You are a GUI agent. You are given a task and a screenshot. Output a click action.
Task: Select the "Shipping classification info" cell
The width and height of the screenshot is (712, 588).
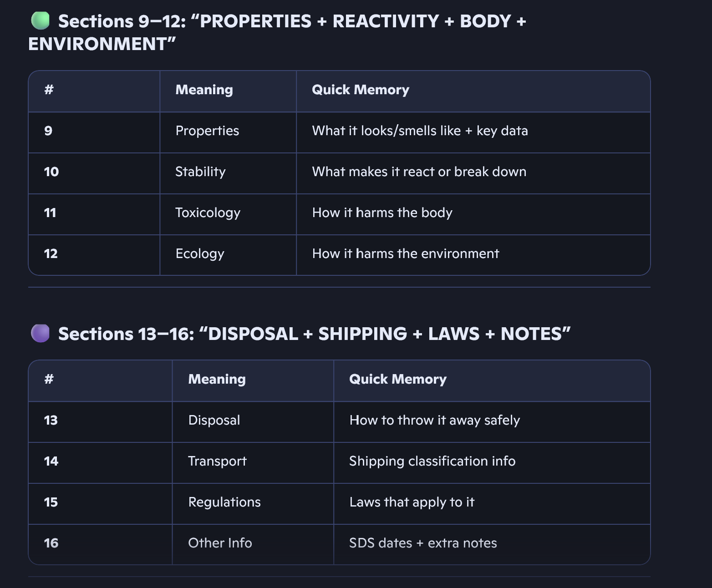[432, 461]
